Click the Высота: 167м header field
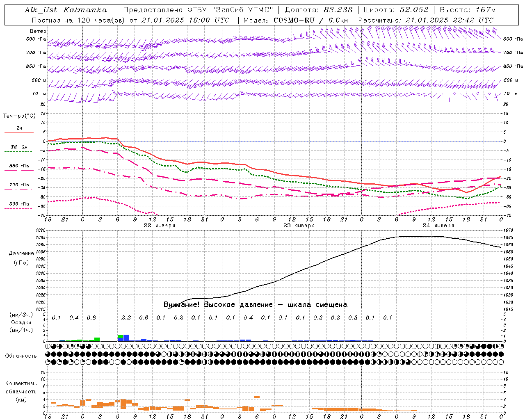This screenshot has width=525, height=420. (468, 10)
